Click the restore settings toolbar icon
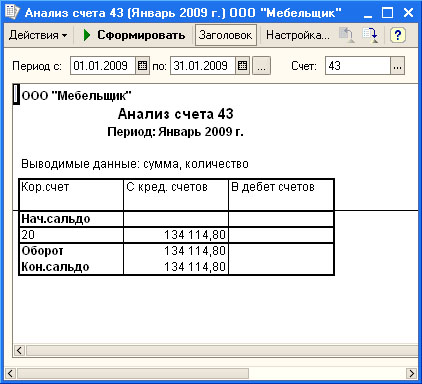 point(347,35)
